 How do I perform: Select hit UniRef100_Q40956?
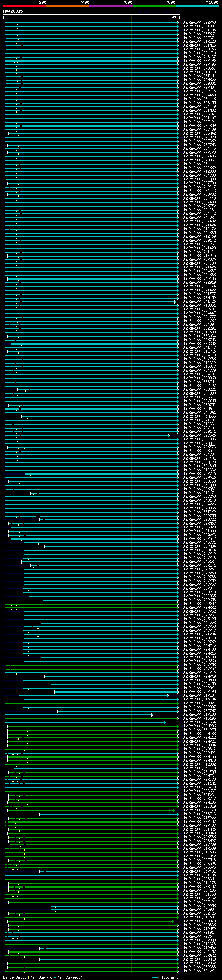199,906
